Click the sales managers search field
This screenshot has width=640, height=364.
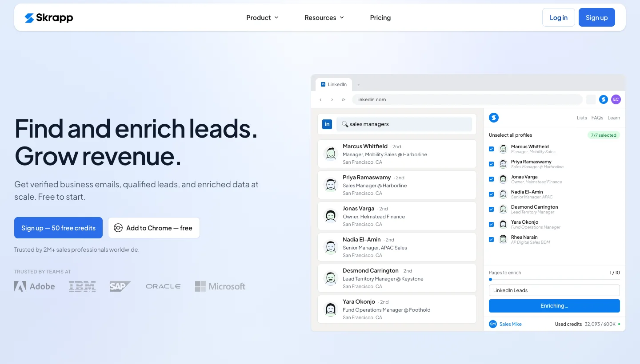click(x=404, y=124)
